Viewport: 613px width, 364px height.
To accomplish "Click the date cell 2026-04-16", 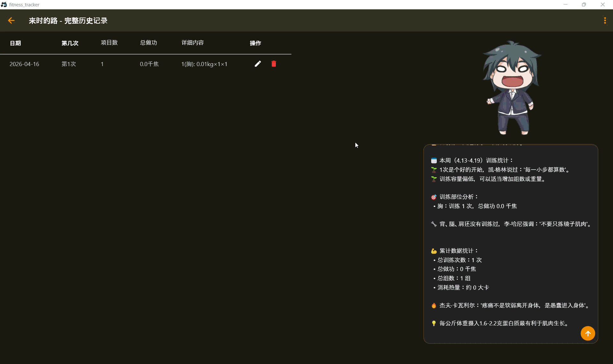I will 24,64.
